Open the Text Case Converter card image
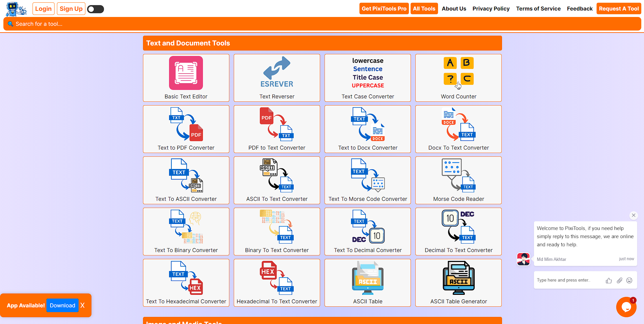 tap(368, 73)
